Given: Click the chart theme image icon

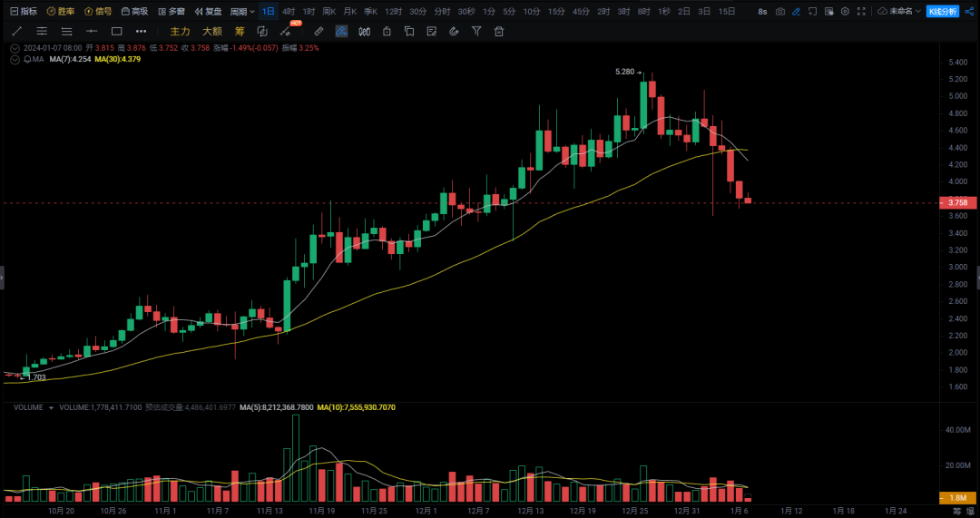Looking at the screenshot, I should coord(828,11).
